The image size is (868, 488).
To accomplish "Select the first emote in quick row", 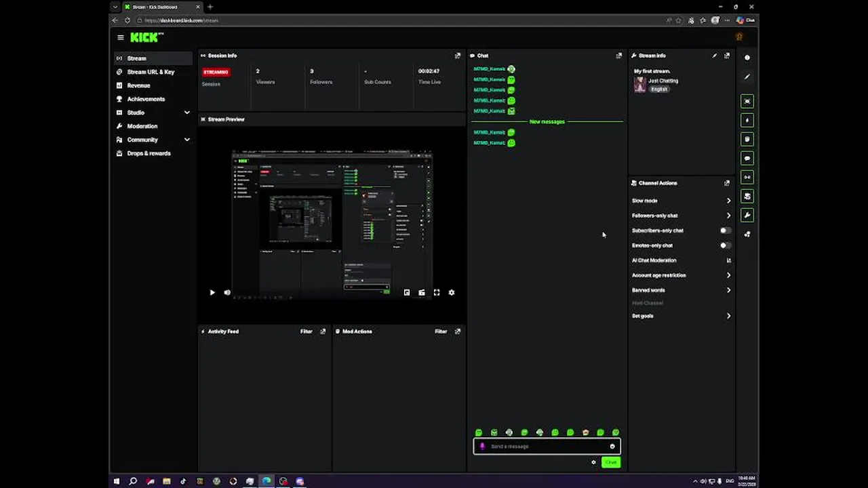I will point(479,432).
